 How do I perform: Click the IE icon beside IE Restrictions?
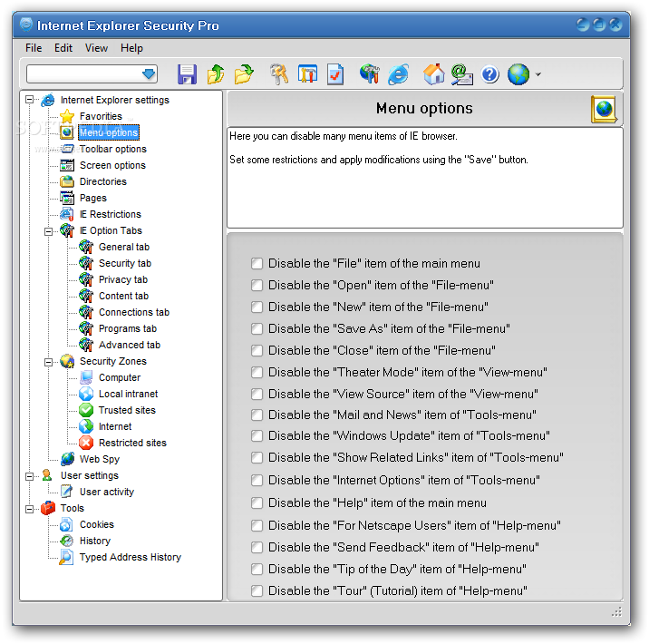tap(67, 214)
